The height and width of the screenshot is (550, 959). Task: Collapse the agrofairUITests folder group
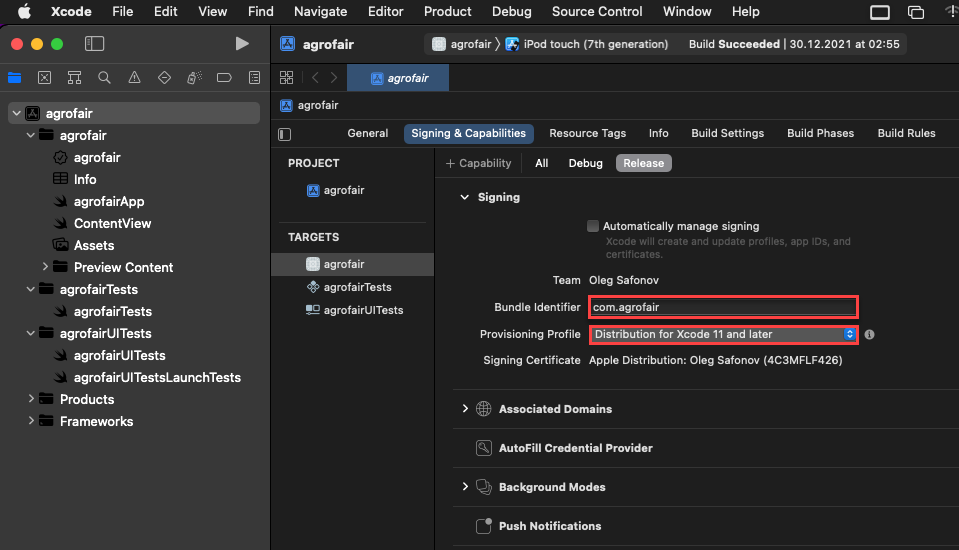point(31,333)
